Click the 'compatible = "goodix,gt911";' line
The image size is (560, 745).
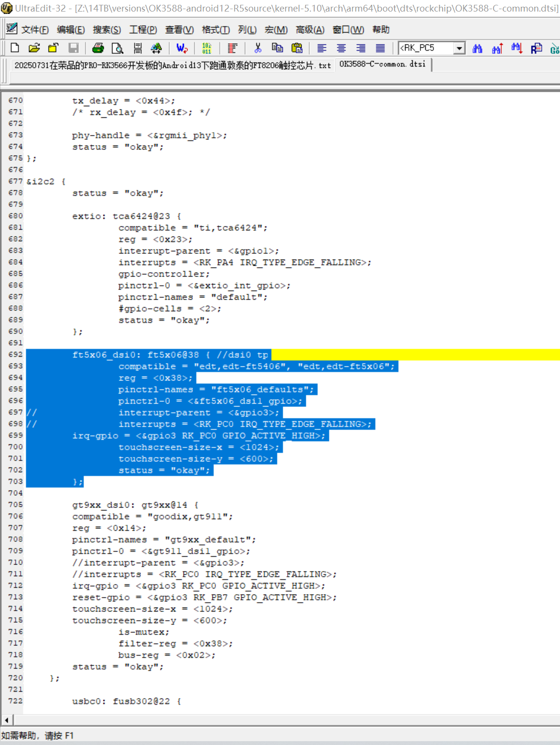click(153, 516)
